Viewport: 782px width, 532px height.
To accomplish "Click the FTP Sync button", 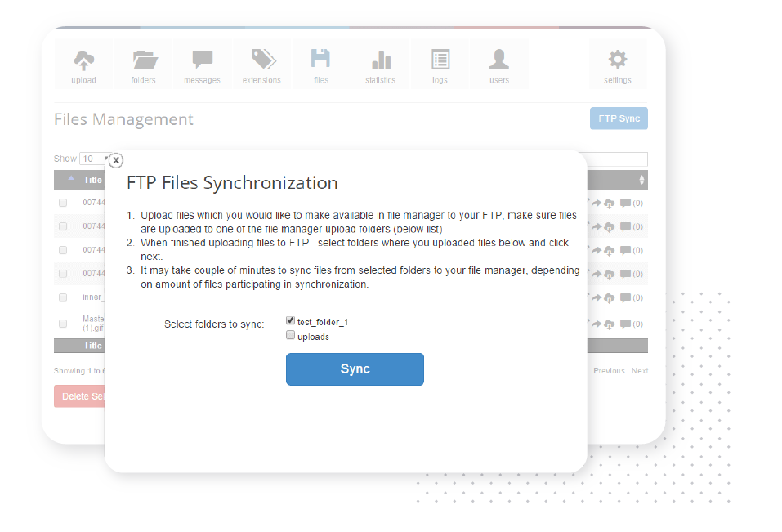I will [619, 118].
